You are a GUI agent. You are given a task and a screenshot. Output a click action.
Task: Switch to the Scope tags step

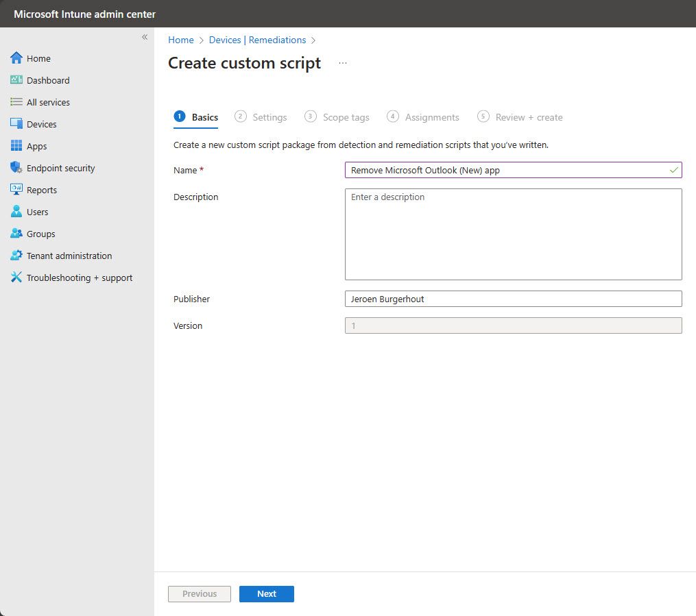click(337, 117)
